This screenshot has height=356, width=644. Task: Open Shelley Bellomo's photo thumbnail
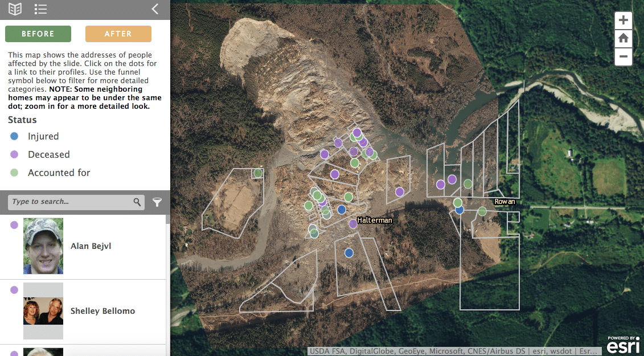coord(43,311)
